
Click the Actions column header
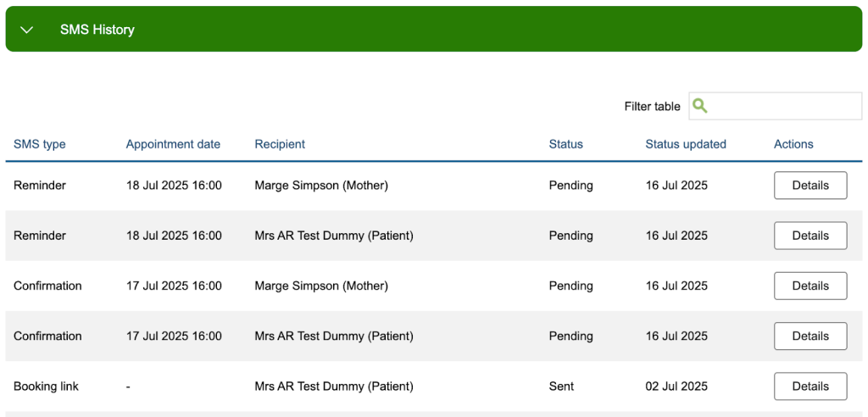tap(793, 144)
